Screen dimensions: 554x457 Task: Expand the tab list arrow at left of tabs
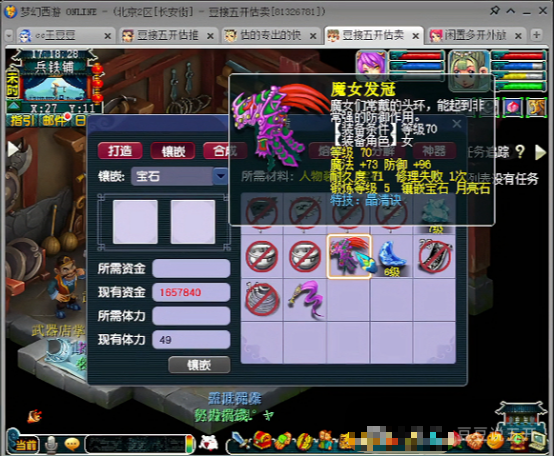9,35
